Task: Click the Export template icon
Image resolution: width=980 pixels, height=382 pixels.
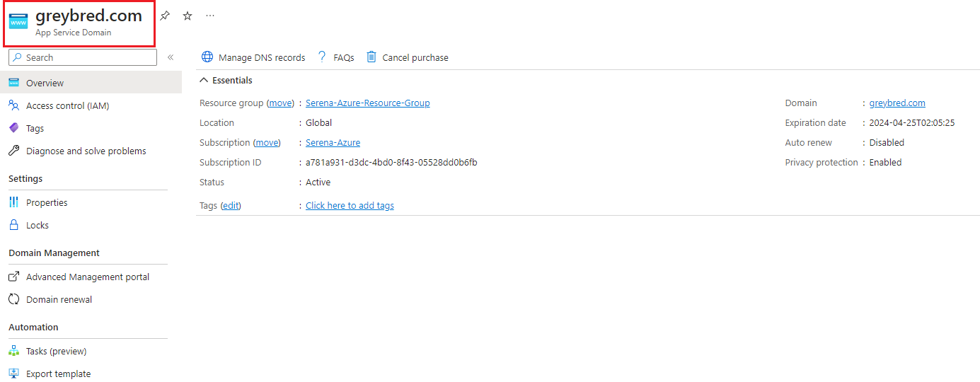Action: pyautogui.click(x=13, y=374)
